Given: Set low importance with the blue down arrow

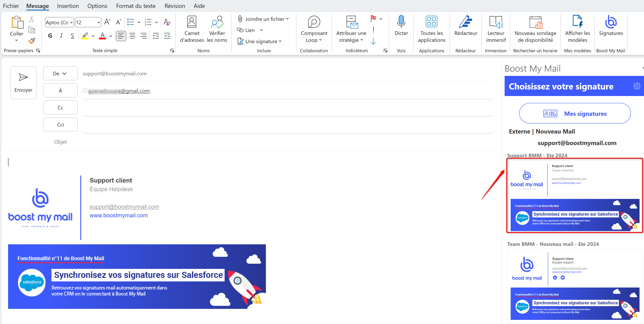Looking at the screenshot, I should (373, 41).
